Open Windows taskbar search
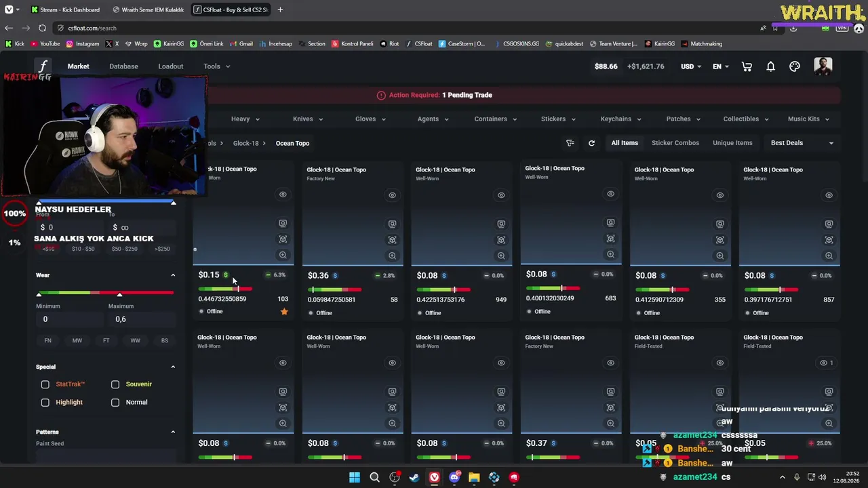Image resolution: width=868 pixels, height=488 pixels. coord(374,477)
